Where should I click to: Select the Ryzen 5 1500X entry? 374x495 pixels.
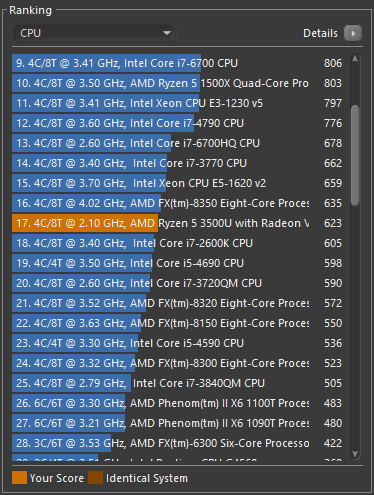click(x=178, y=83)
